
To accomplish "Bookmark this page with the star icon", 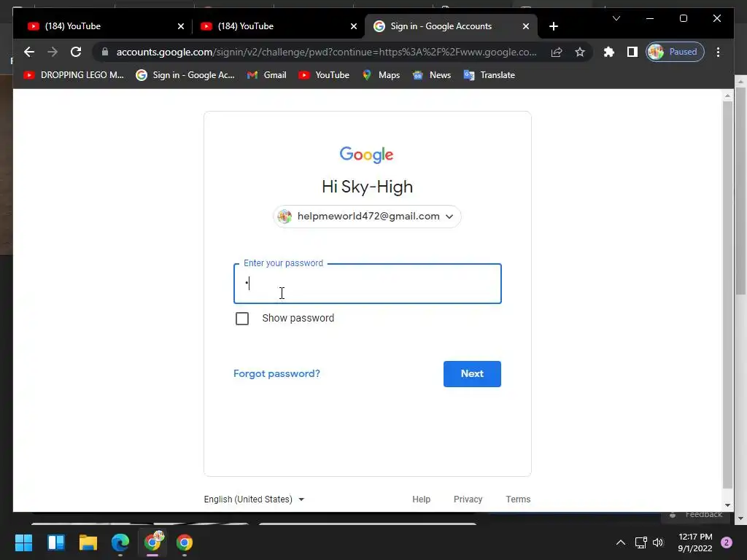I will click(580, 52).
